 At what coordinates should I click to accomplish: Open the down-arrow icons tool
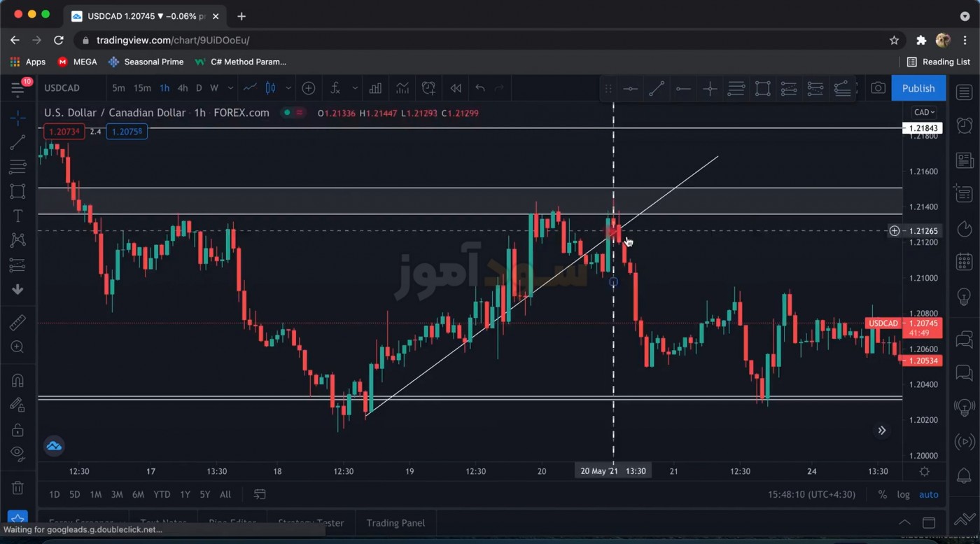[17, 289]
